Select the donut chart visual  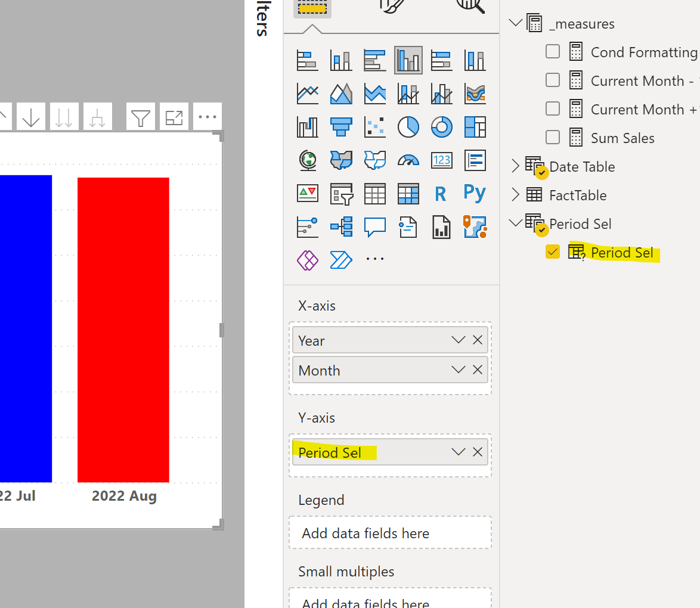click(441, 127)
